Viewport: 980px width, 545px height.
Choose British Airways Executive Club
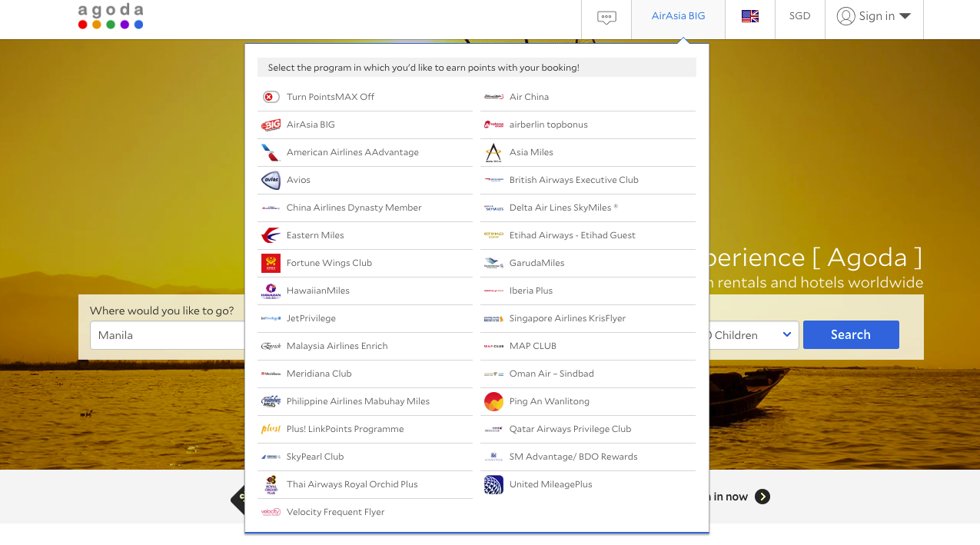588,180
